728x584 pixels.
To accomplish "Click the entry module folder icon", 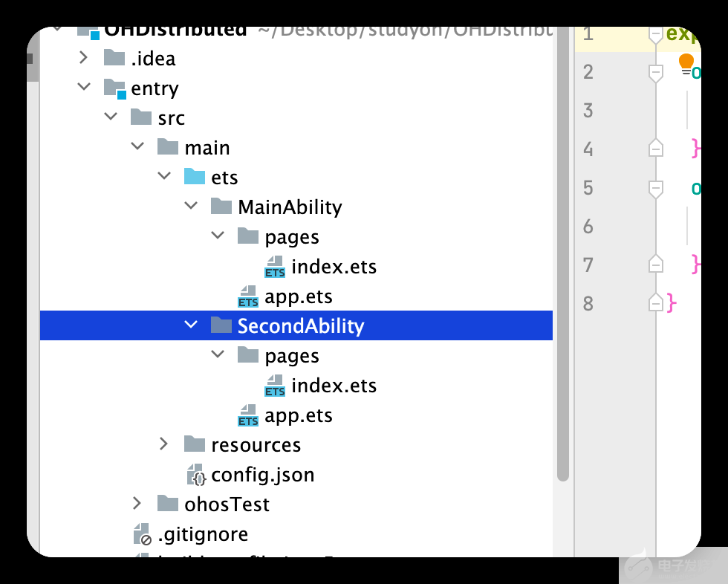I will tap(114, 88).
